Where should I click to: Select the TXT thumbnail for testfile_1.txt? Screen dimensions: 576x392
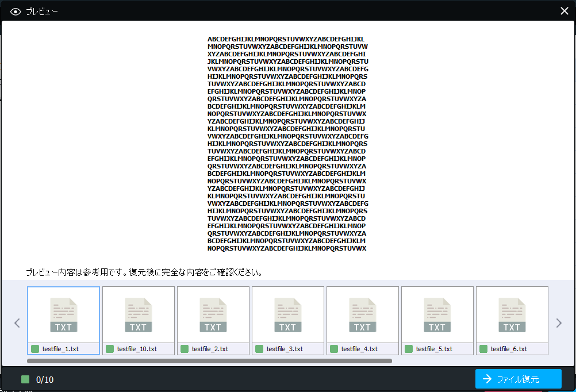tap(63, 314)
